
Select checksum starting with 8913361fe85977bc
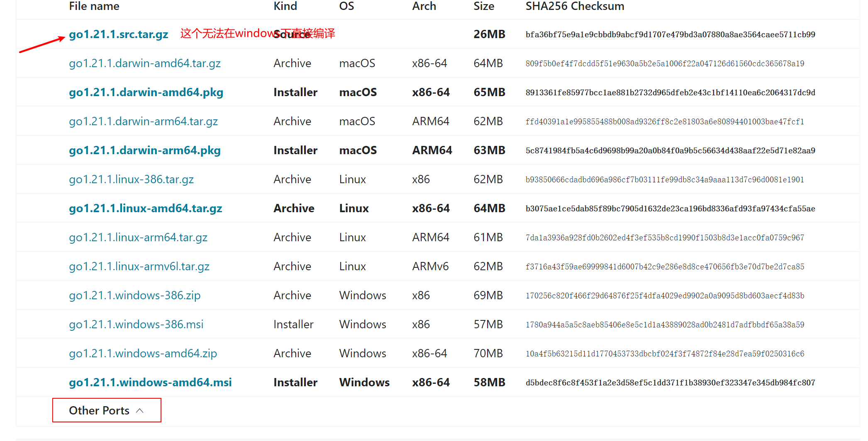[670, 92]
